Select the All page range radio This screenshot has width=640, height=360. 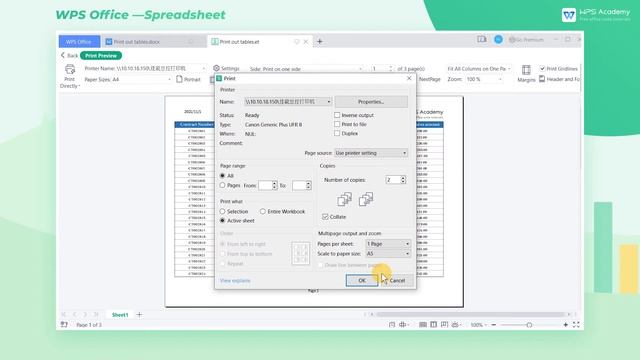tap(222, 176)
